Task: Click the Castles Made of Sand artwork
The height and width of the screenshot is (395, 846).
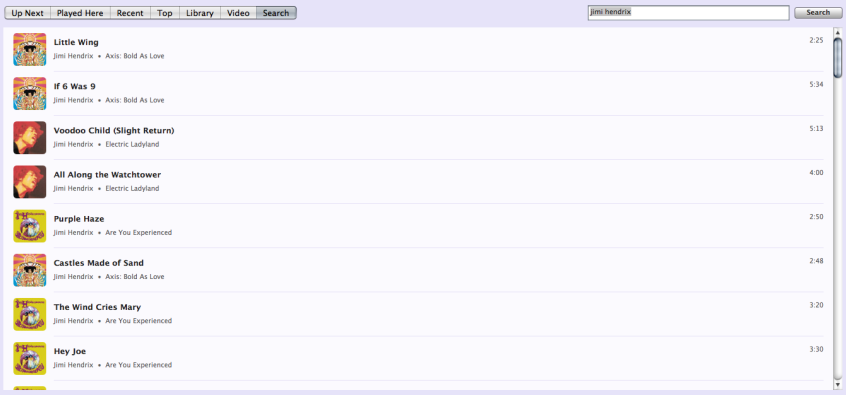Action: pos(30,270)
